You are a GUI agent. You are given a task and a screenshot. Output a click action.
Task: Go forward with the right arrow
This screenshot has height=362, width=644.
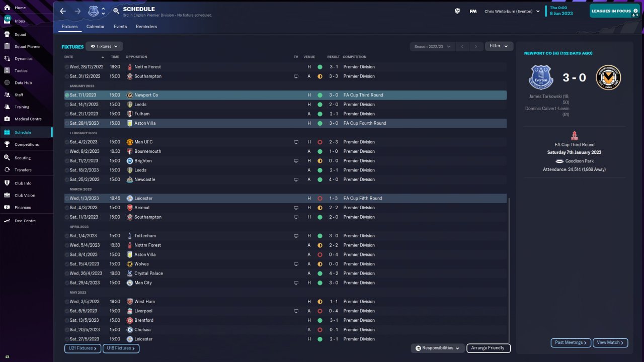pos(77,11)
